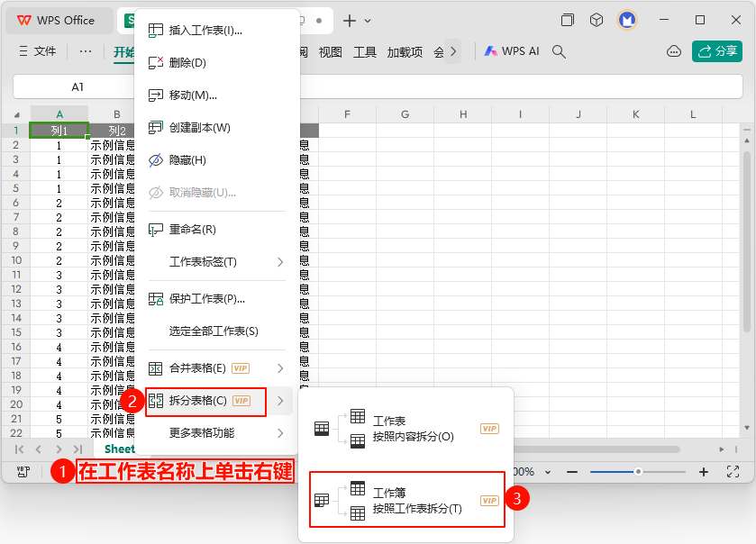Click the A1 name box field
756x544 pixels.
pyautogui.click(x=77, y=87)
